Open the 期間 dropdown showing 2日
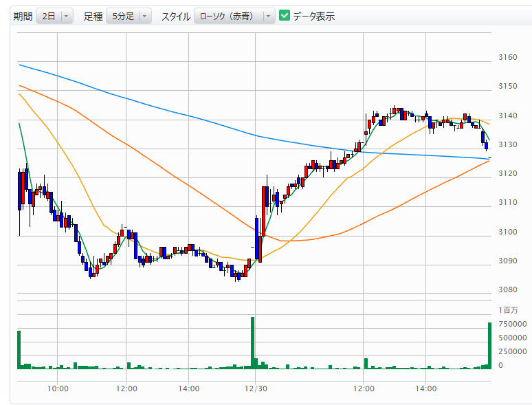The width and height of the screenshot is (532, 405). pyautogui.click(x=54, y=17)
